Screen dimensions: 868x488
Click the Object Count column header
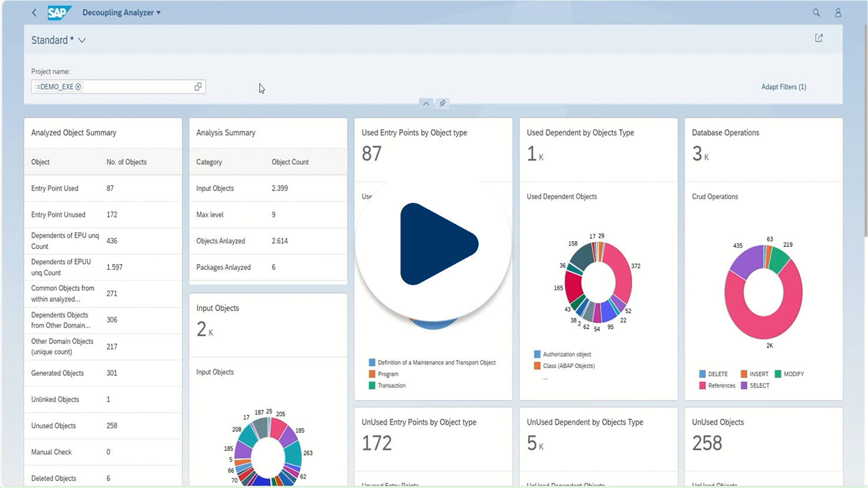290,162
